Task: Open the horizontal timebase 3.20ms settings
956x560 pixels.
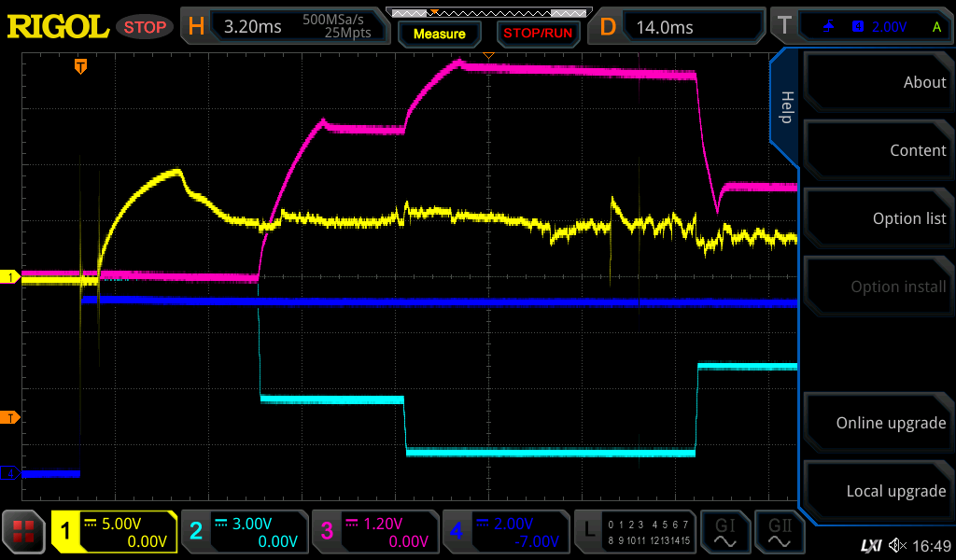Action: click(285, 26)
